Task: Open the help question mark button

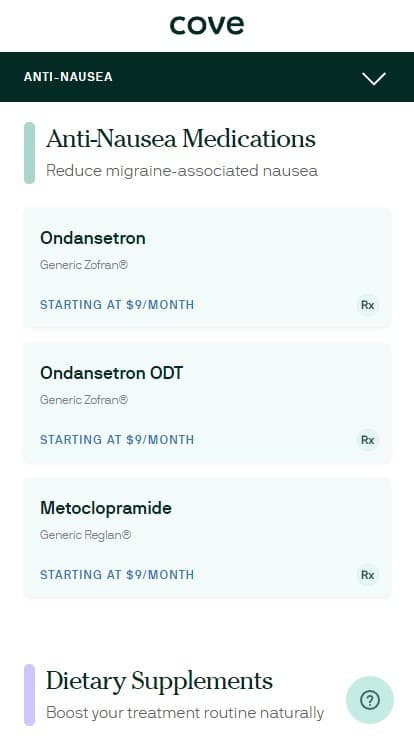Action: point(370,700)
